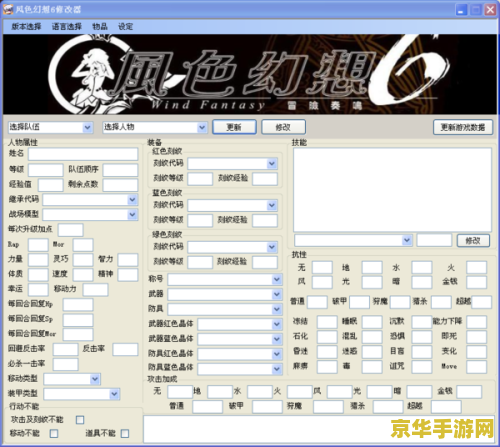Open the 设定 menu
Image resolution: width=500 pixels, height=447 pixels.
pos(125,26)
